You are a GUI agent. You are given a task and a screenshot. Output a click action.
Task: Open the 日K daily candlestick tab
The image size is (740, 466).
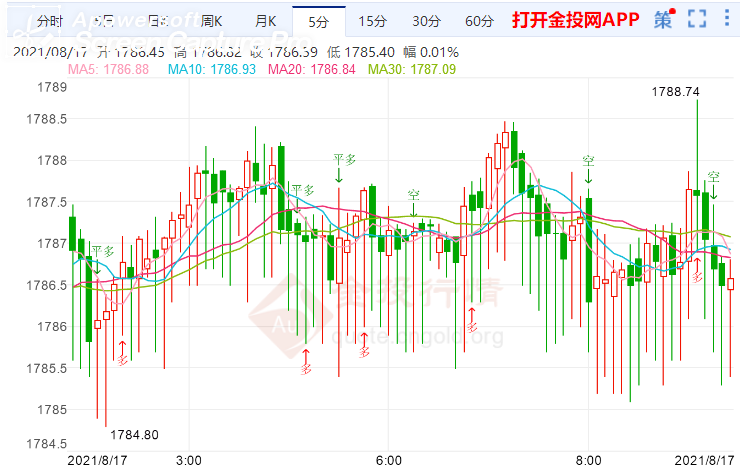(158, 21)
